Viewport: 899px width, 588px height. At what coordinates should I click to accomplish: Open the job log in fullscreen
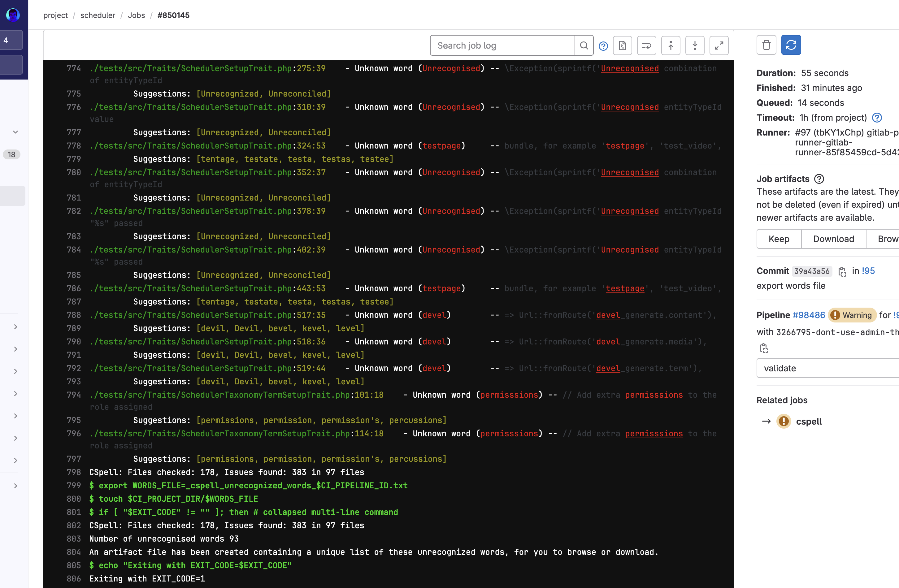[719, 45]
